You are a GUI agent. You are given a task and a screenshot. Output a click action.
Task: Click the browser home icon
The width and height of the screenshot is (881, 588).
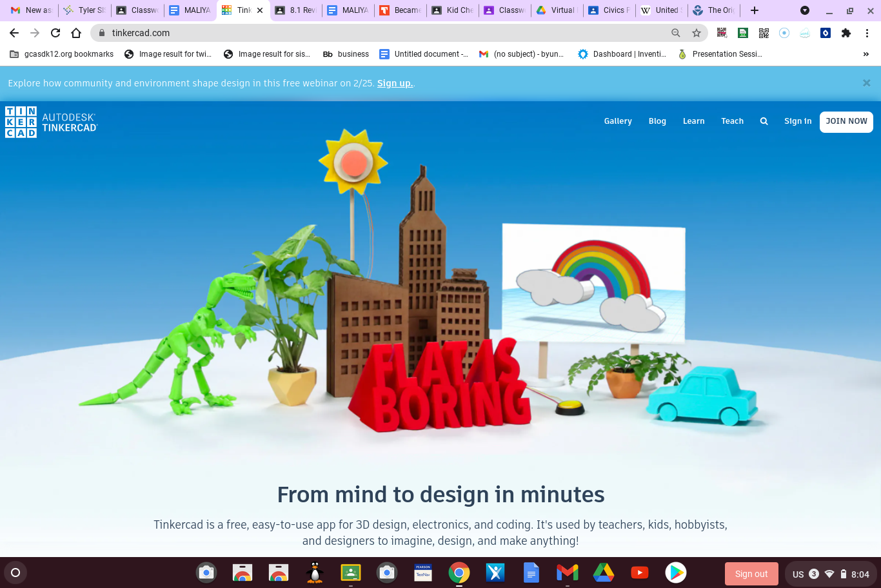coord(76,33)
